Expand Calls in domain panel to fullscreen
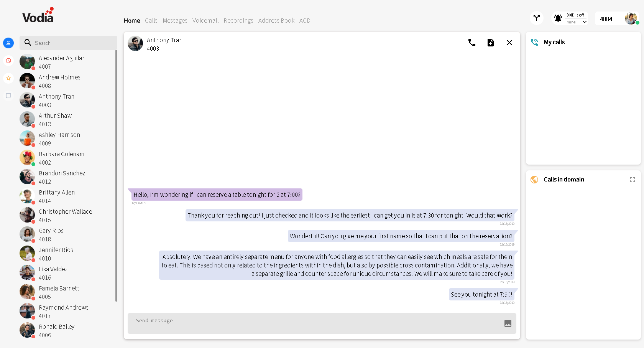 pyautogui.click(x=632, y=180)
